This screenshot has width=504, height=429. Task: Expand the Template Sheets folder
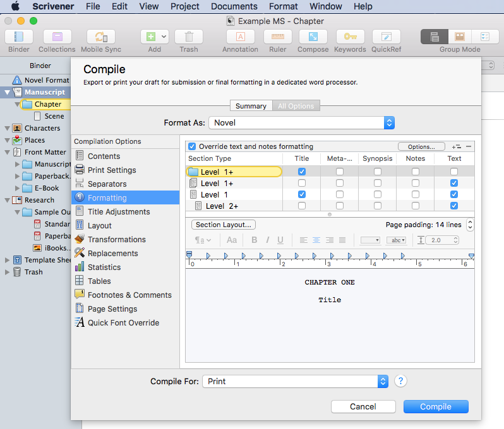tap(7, 260)
